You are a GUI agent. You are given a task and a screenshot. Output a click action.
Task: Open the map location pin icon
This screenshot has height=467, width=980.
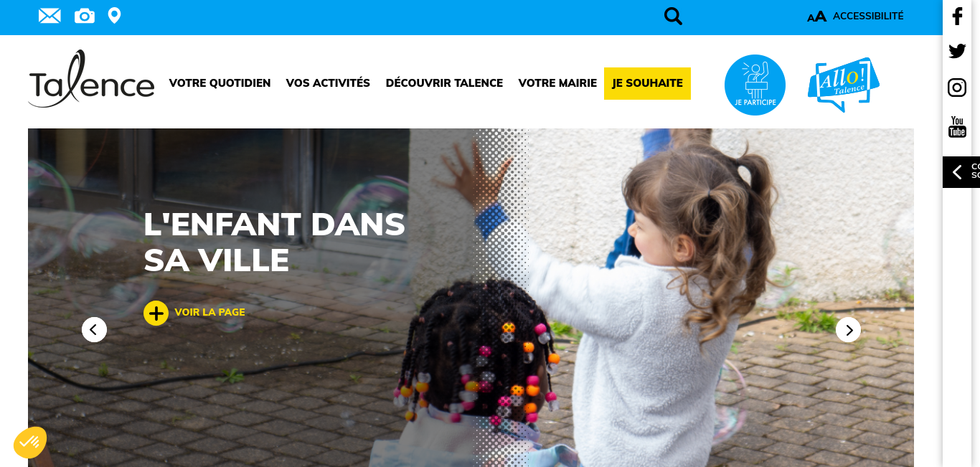[114, 16]
